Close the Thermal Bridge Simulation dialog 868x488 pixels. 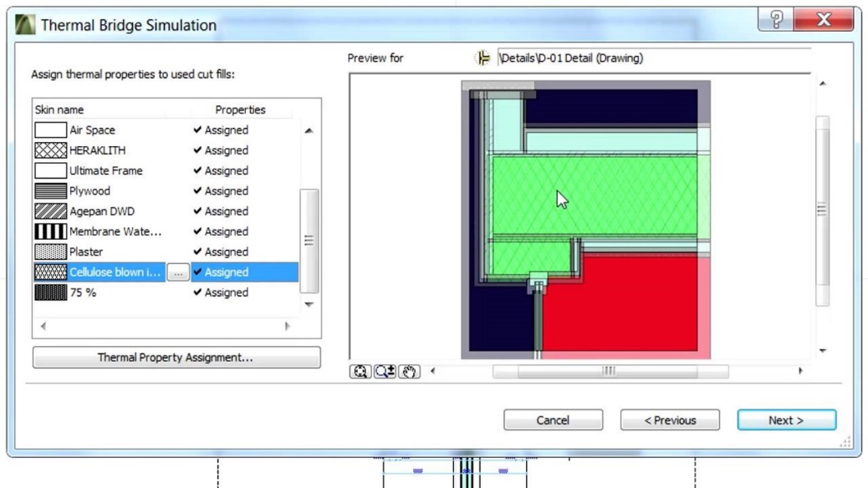click(824, 19)
